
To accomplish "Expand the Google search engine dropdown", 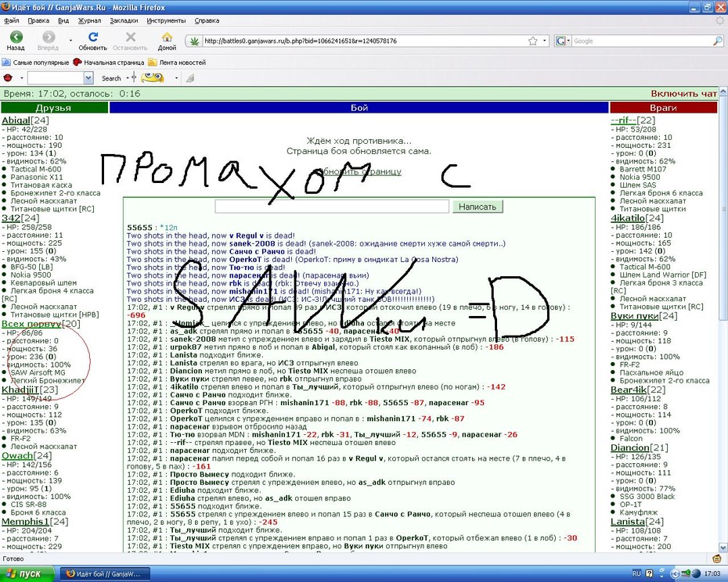I will pos(562,41).
